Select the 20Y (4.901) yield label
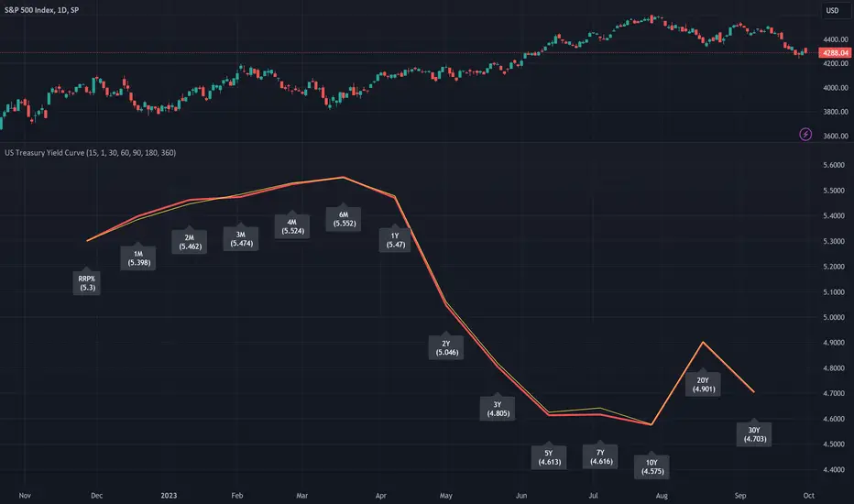The image size is (854, 504). (x=703, y=384)
